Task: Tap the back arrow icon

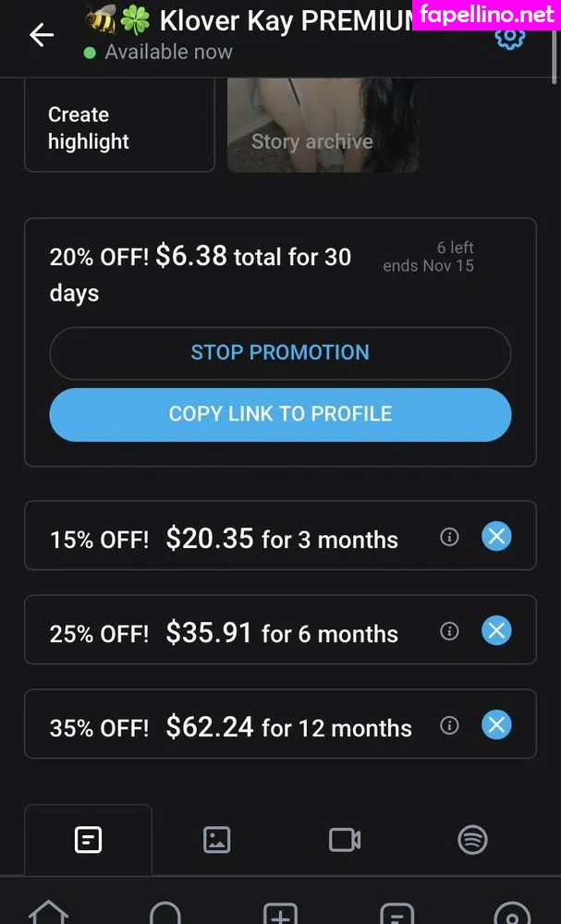Action: coord(42,35)
